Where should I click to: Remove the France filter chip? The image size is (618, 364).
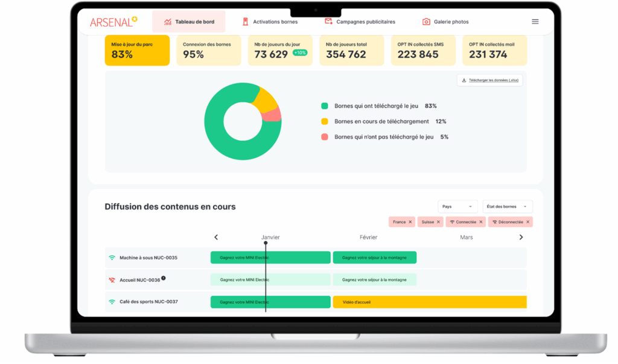click(409, 222)
